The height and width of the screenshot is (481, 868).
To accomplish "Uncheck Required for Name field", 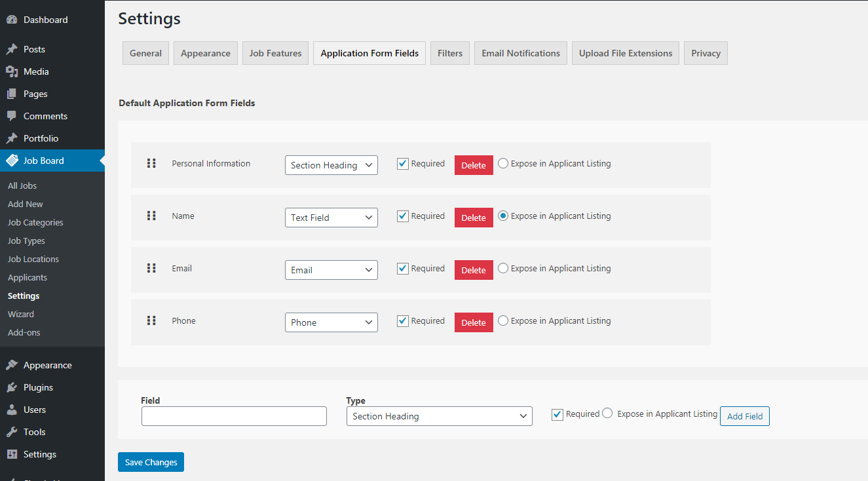I will 403,216.
